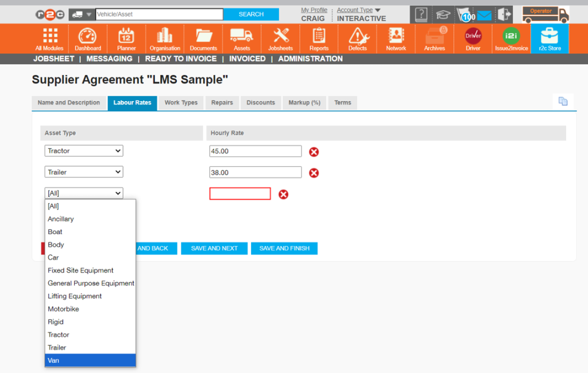Viewport: 588px width, 373px height.
Task: Click the Operator truck icon
Action: pyautogui.click(x=546, y=15)
